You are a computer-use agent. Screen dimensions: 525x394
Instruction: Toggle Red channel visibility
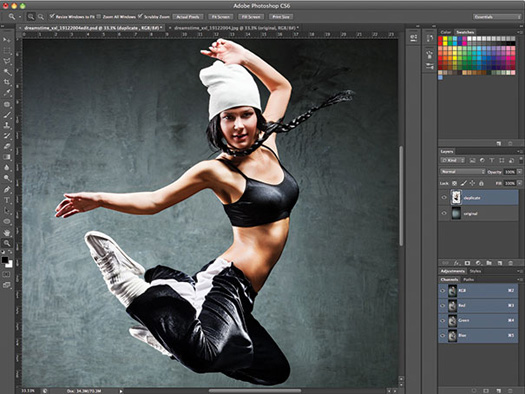click(x=443, y=306)
